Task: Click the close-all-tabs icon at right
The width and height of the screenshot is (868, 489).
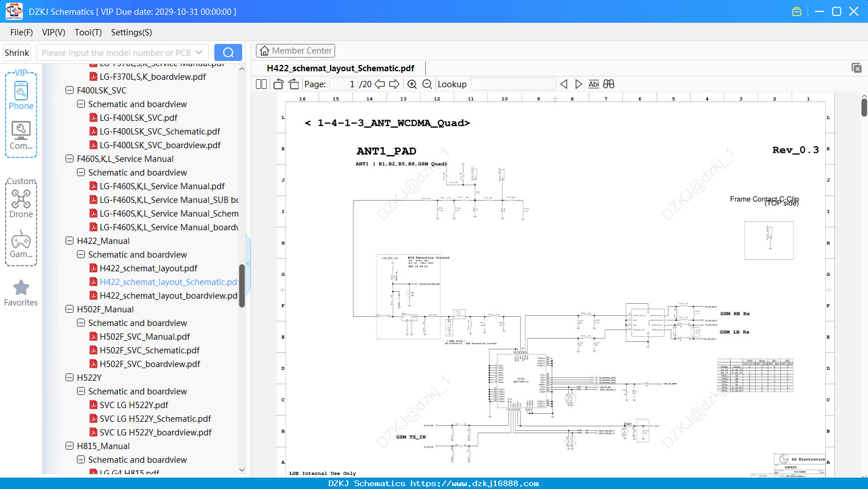Action: tap(857, 68)
